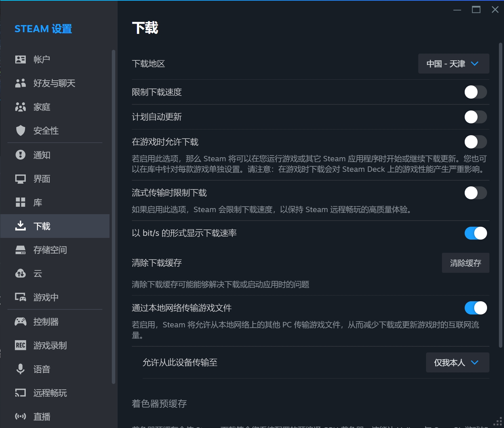Screen dimensions: 504x428
Task: Open 控制器 settings page
Action: point(55,322)
